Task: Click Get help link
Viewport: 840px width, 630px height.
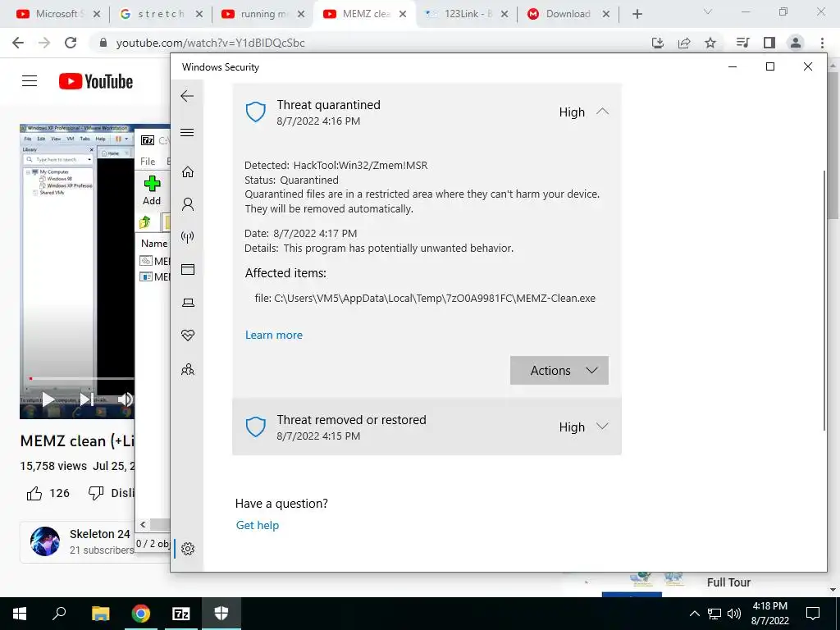Action: tap(257, 525)
